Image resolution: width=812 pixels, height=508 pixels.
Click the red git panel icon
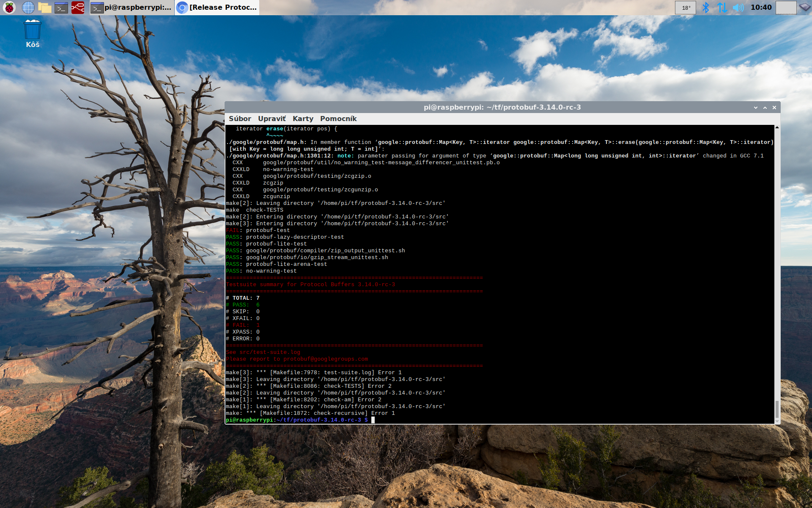[x=78, y=7]
